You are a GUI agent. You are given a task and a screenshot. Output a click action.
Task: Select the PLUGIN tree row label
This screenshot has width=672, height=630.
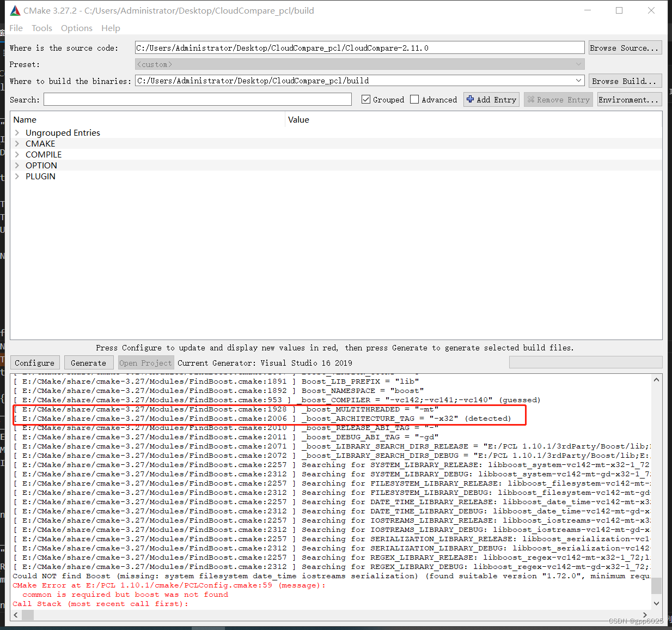[x=40, y=176]
